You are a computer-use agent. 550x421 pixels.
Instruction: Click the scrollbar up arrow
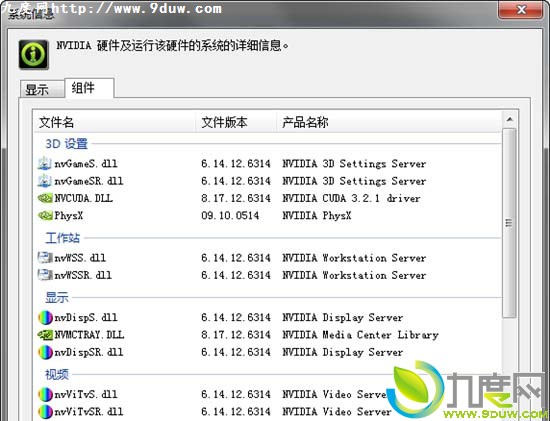[x=509, y=120]
